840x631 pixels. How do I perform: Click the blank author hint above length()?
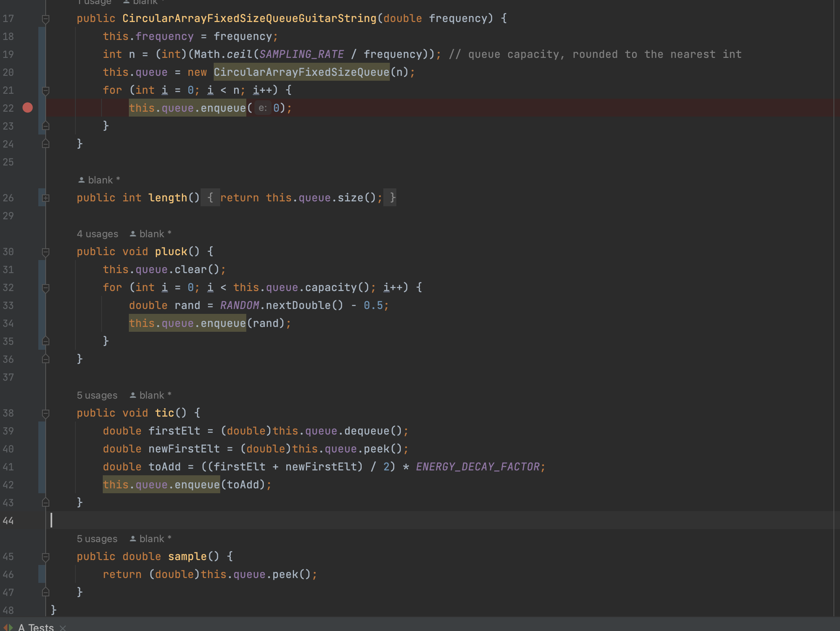coord(99,180)
